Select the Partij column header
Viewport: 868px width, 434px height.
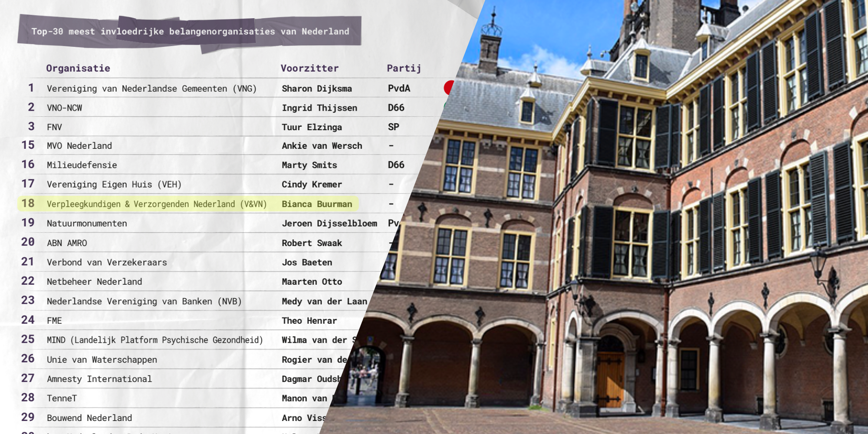click(404, 68)
